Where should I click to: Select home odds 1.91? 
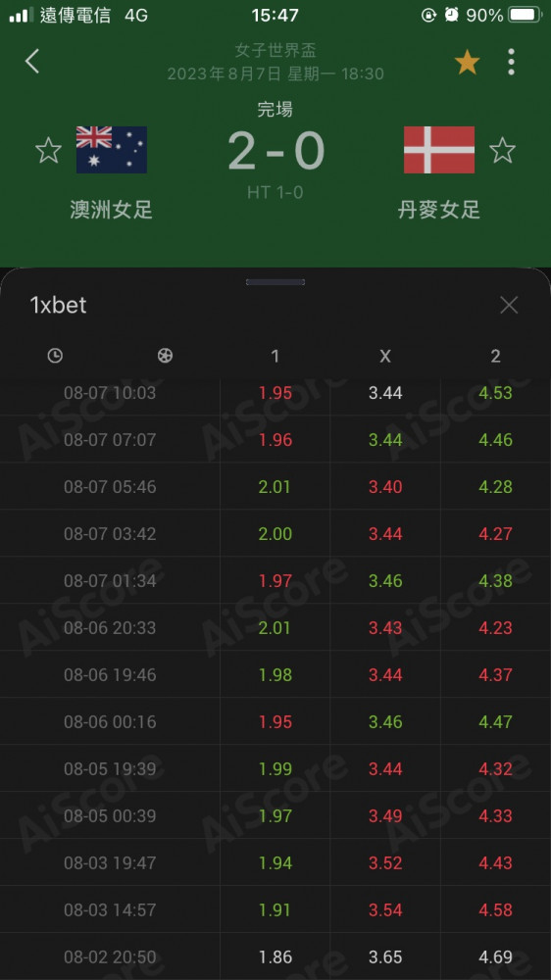pos(275,910)
